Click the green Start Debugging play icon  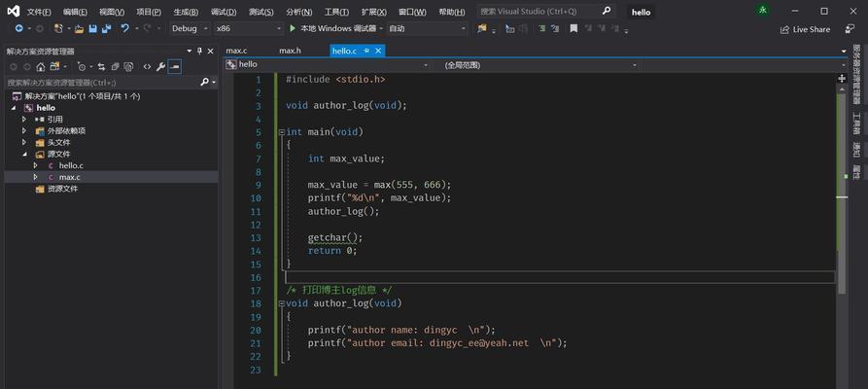pos(293,28)
